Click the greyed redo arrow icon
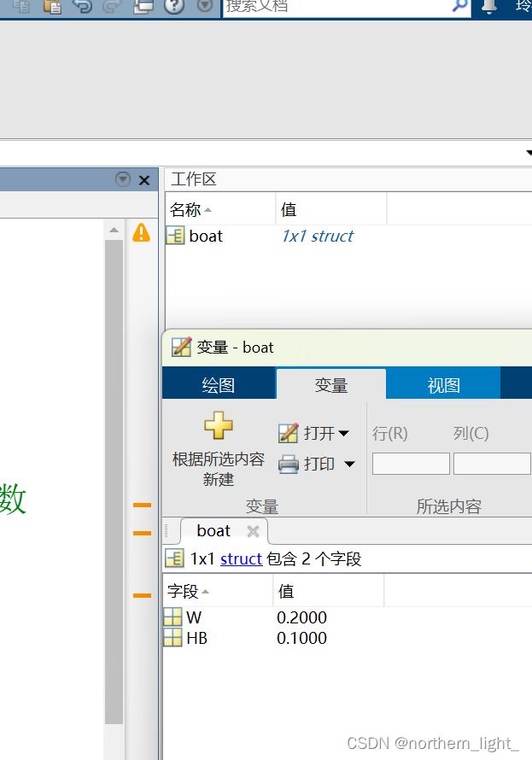 coord(112,6)
